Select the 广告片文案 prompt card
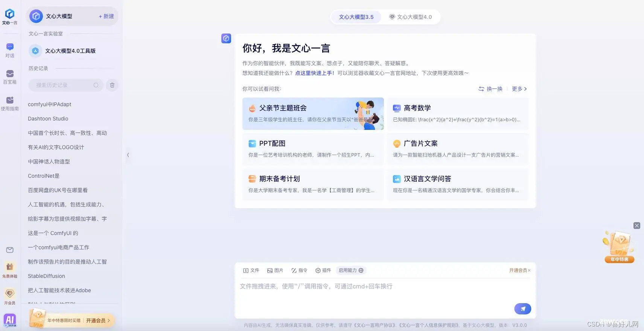This screenshot has height=331, width=644. coord(458,149)
